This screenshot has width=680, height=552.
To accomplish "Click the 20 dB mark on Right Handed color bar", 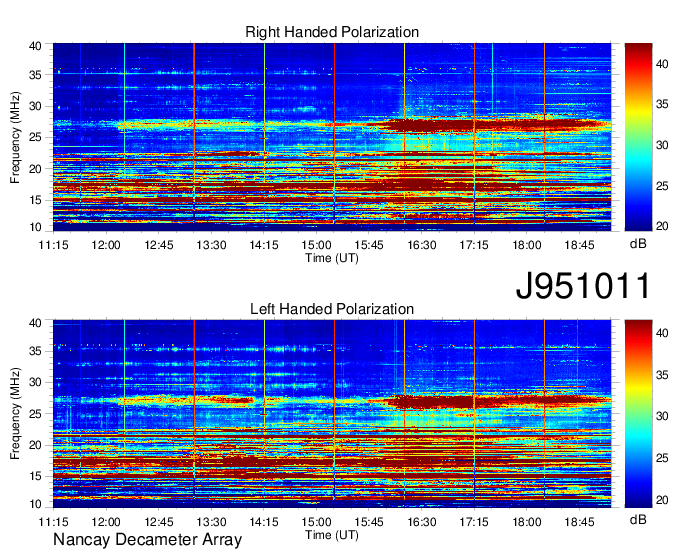I will [662, 226].
